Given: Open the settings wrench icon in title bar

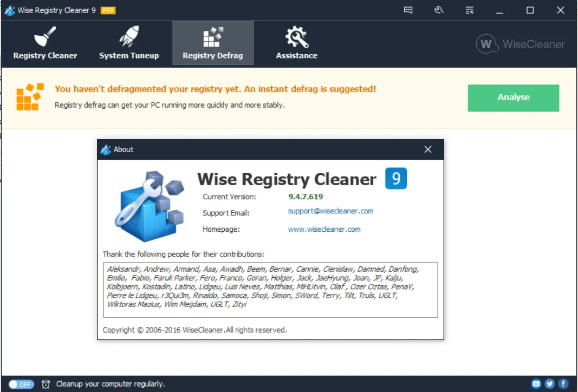Looking at the screenshot, I should pyautogui.click(x=439, y=10).
